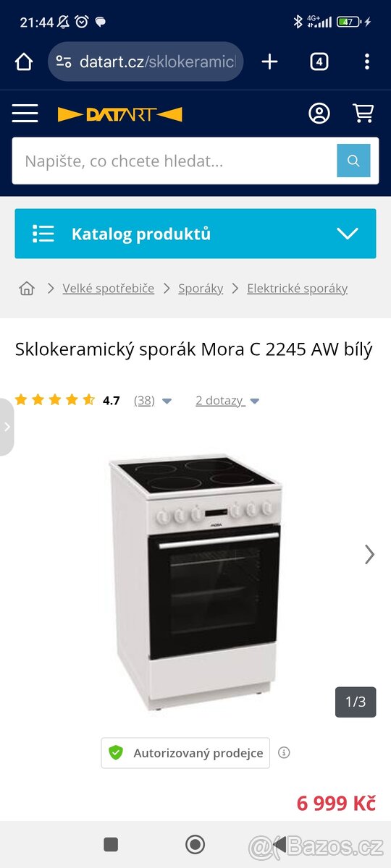Open the browser three-dot menu
Viewport: 391px width, 868px height.
[x=367, y=62]
